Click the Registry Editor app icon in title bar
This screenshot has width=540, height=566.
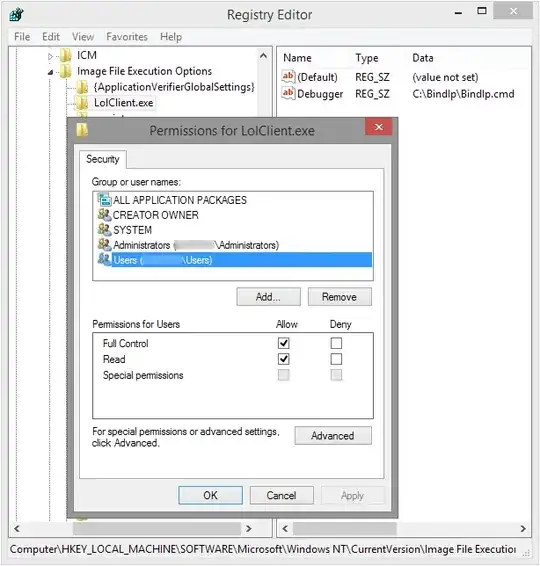17,15
